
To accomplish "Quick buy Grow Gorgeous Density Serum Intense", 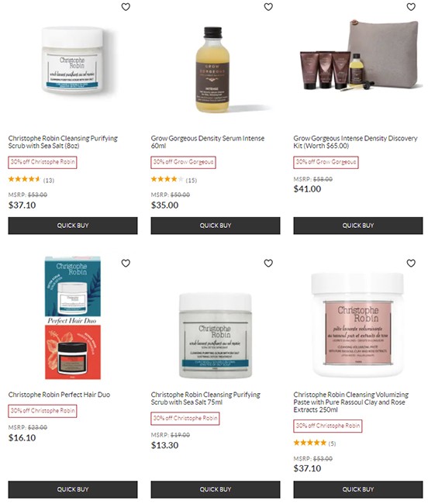I will pyautogui.click(x=216, y=226).
